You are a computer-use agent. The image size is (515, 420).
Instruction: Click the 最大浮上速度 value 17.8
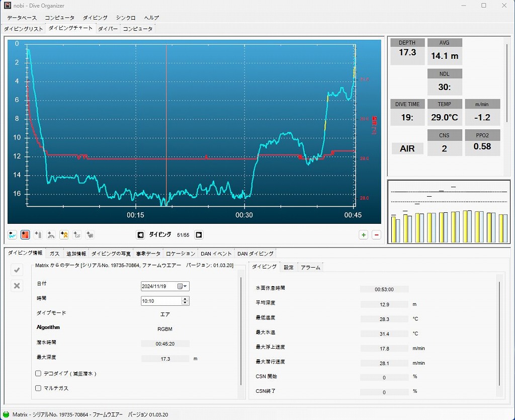(384, 349)
